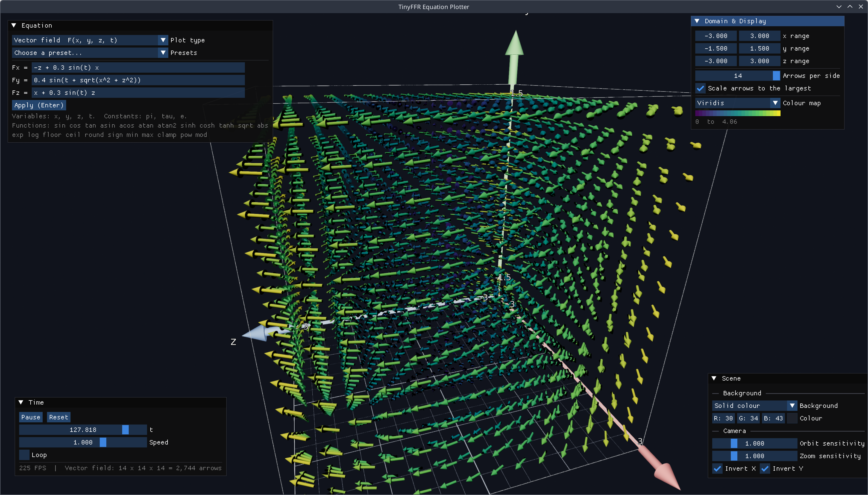The width and height of the screenshot is (868, 495).
Task: Minimize the TinyFFR Equation Plotter window
Action: [x=839, y=7]
